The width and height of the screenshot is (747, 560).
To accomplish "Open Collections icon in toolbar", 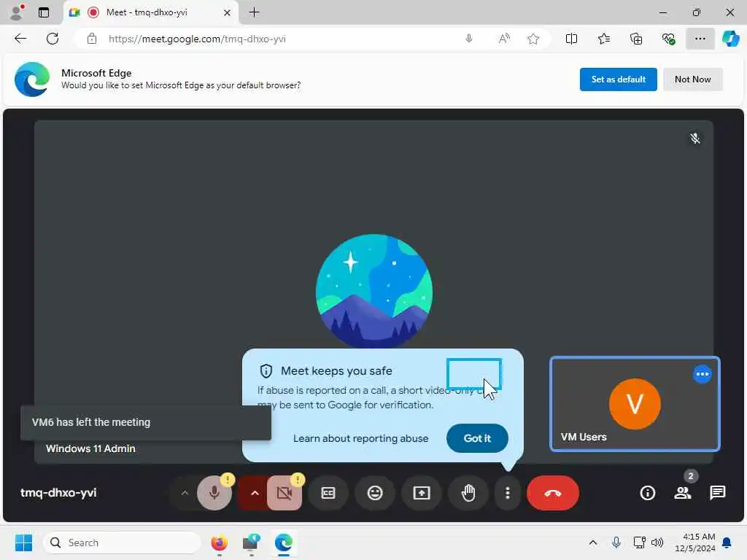I will pos(636,39).
